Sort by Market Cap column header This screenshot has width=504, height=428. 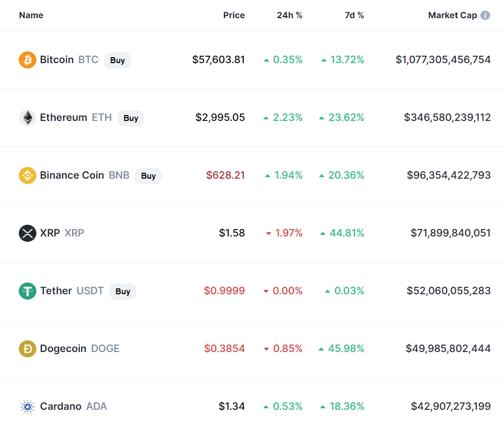pos(452,16)
